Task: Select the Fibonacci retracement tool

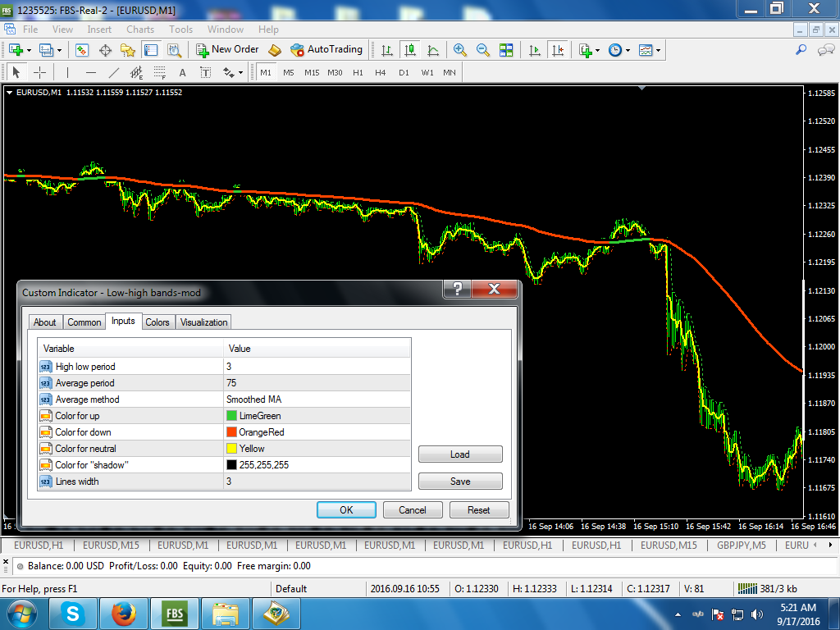Action: (160, 72)
